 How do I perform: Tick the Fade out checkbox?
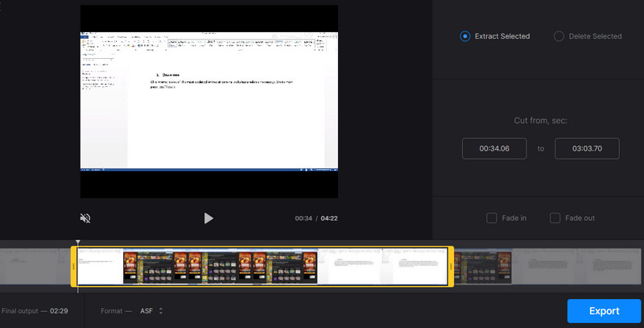pyautogui.click(x=555, y=218)
